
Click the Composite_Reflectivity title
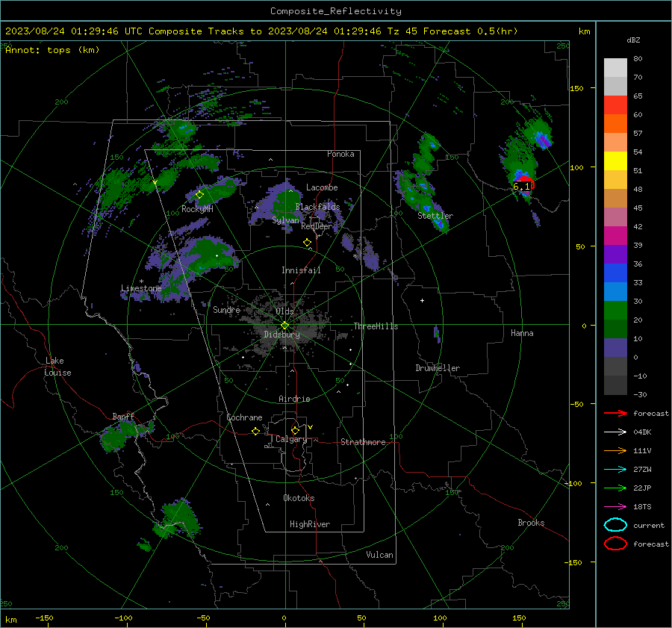pyautogui.click(x=336, y=11)
